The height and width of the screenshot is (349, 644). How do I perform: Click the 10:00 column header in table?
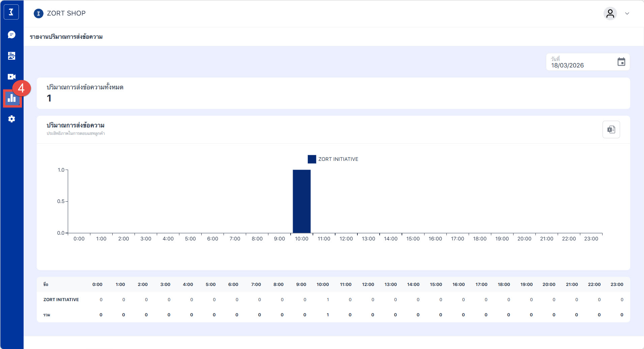(x=323, y=284)
